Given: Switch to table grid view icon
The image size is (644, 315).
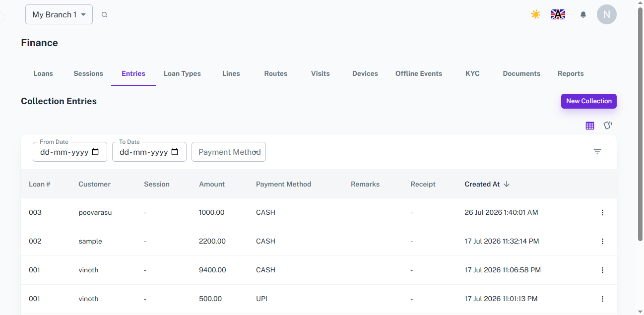Looking at the screenshot, I should point(590,126).
